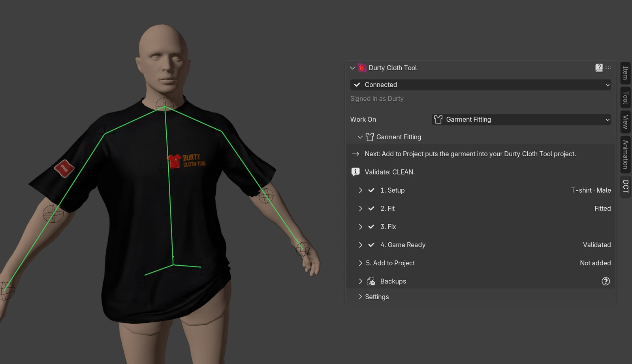Collapse the Garment Fitting section
The image size is (632, 364).
pyautogui.click(x=360, y=137)
